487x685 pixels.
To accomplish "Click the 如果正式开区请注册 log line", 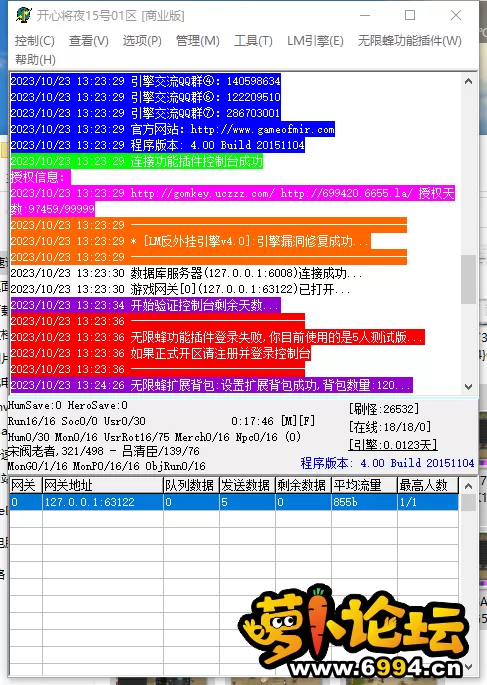I will tap(160, 353).
